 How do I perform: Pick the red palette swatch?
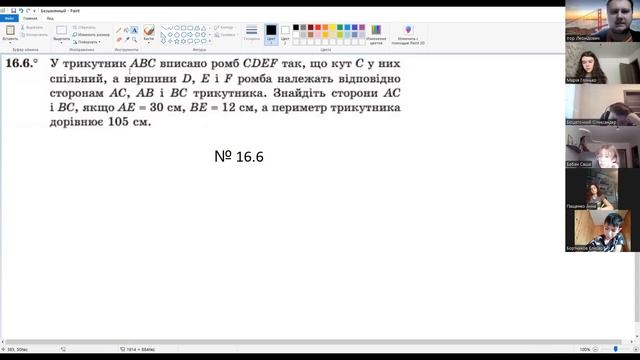(x=318, y=27)
